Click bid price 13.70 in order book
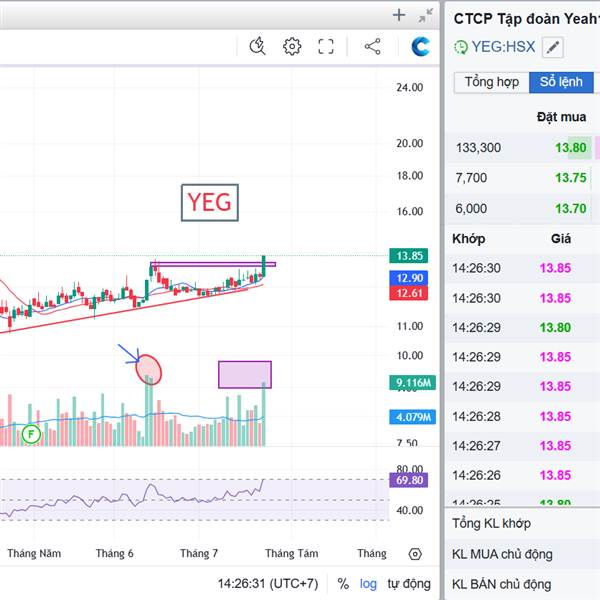 click(571, 209)
